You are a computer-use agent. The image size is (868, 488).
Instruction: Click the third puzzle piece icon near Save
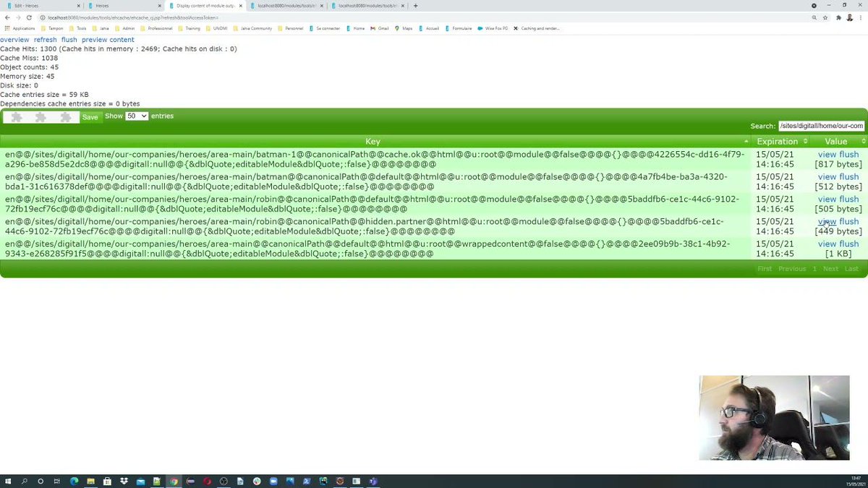[65, 116]
